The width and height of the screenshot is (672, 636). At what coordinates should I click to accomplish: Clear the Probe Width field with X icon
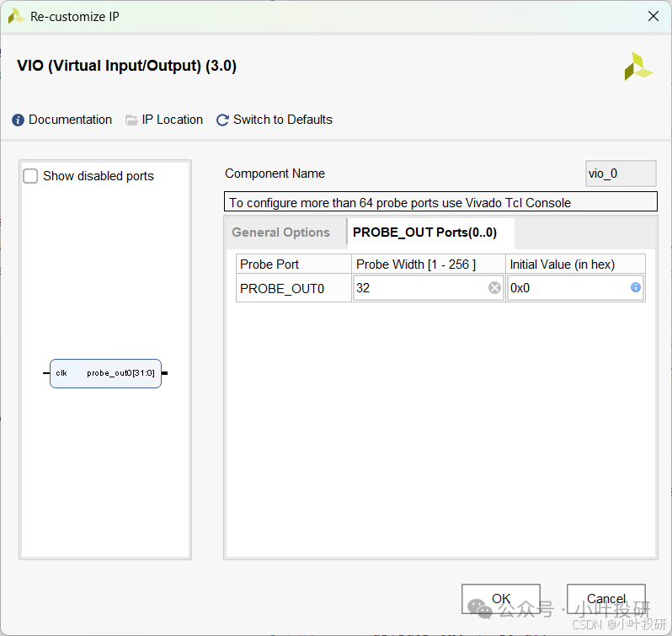click(x=495, y=288)
